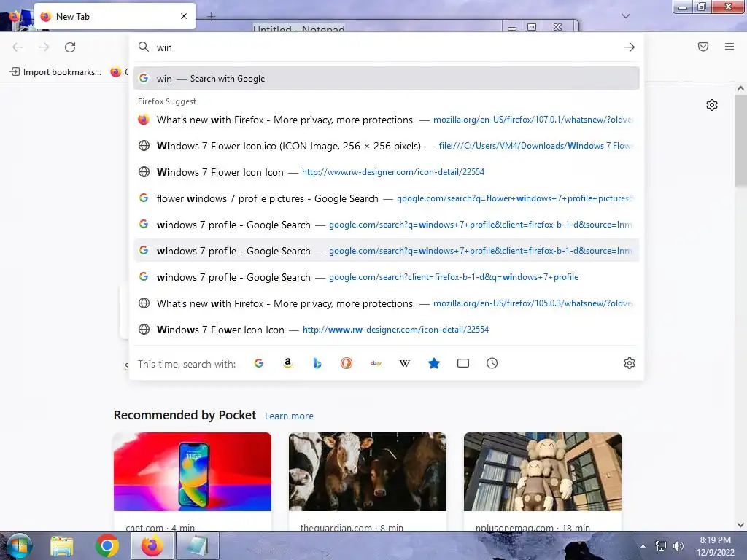Open the cnet.com iPhone article thumbnail
Screen dimensions: 747x560
pyautogui.click(x=193, y=472)
